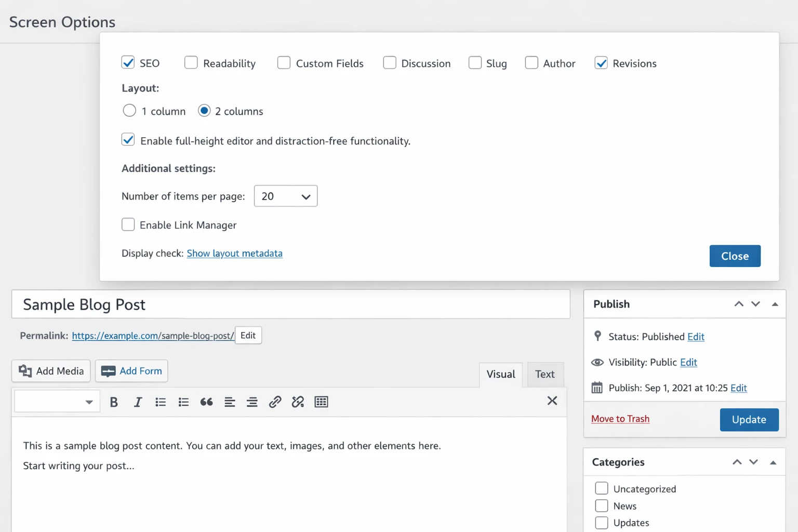Switch to the Text editor tab
This screenshot has width=798, height=532.
544,374
